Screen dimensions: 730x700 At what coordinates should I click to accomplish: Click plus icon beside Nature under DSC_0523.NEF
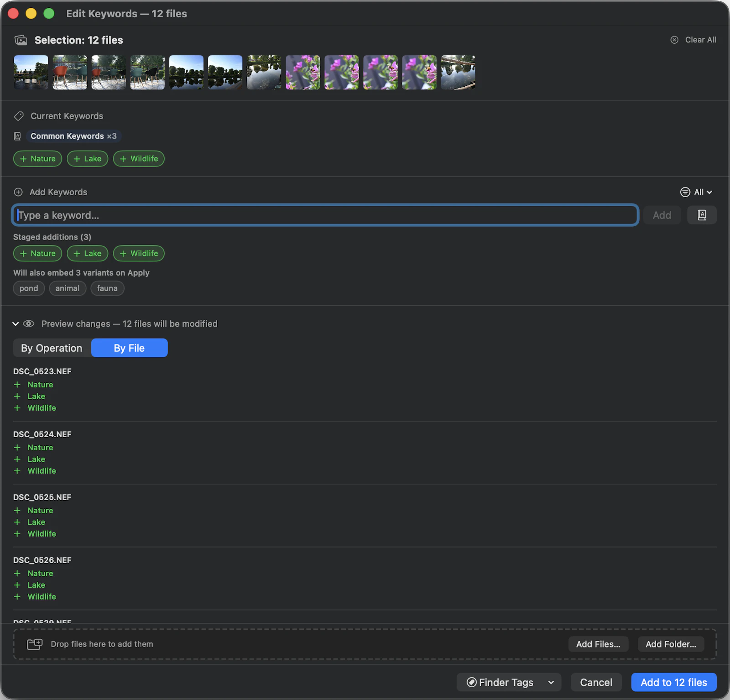tap(17, 385)
